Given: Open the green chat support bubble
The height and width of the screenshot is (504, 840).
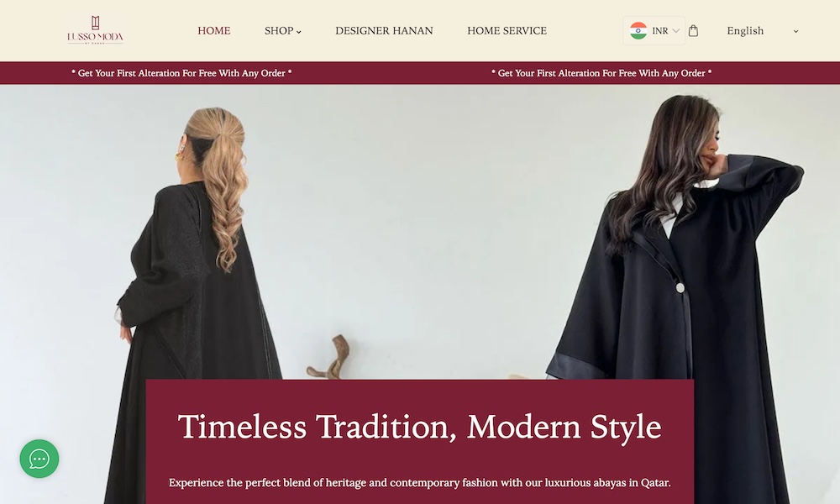Looking at the screenshot, I should coord(39,459).
